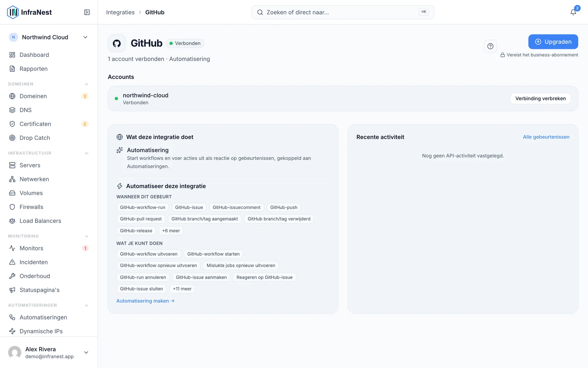Click the InfraNest logo icon

tap(13, 12)
